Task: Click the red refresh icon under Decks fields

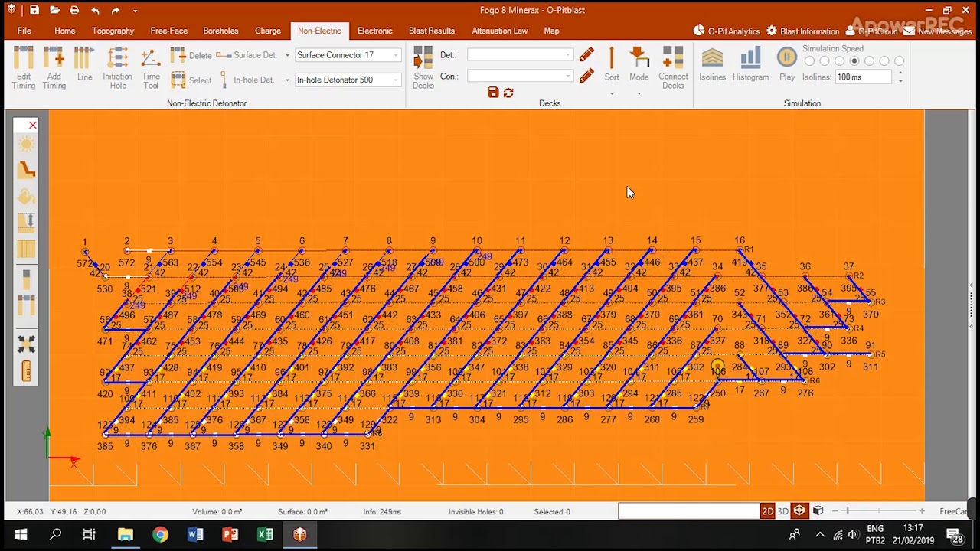Action: 508,93
